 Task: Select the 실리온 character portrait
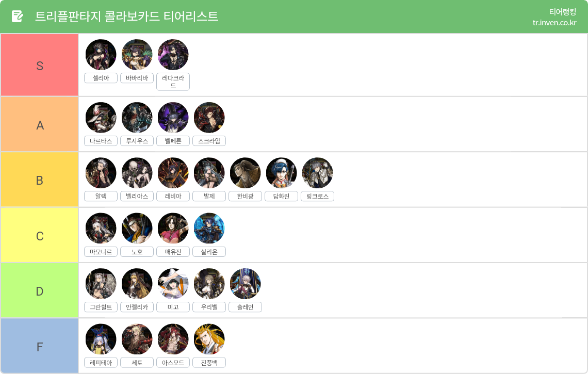coord(209,229)
